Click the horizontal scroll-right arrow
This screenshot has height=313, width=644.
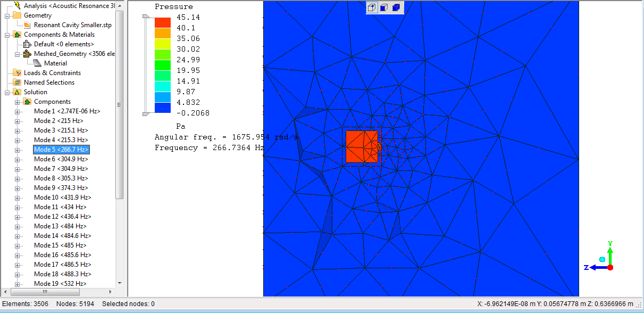point(111,292)
